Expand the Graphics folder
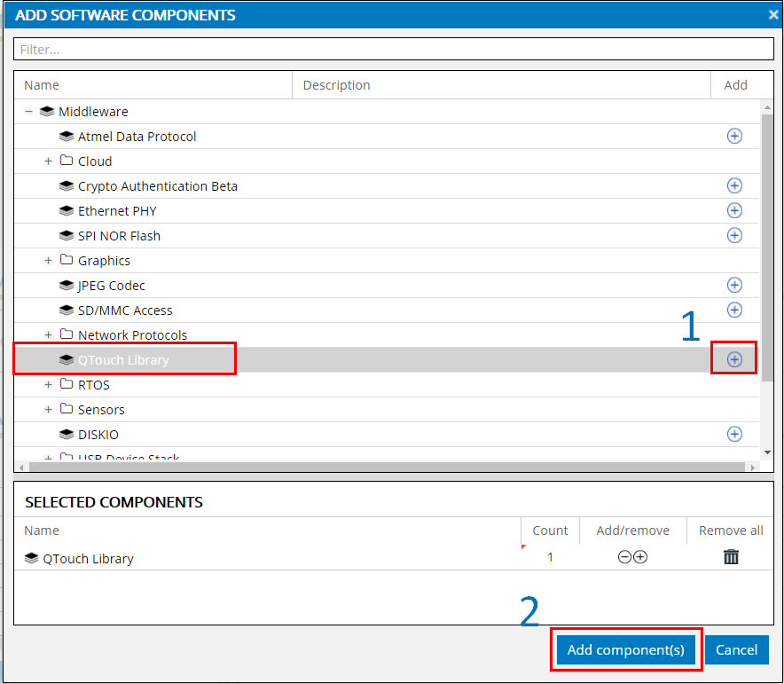Image resolution: width=784 pixels, height=684 pixels. point(48,260)
